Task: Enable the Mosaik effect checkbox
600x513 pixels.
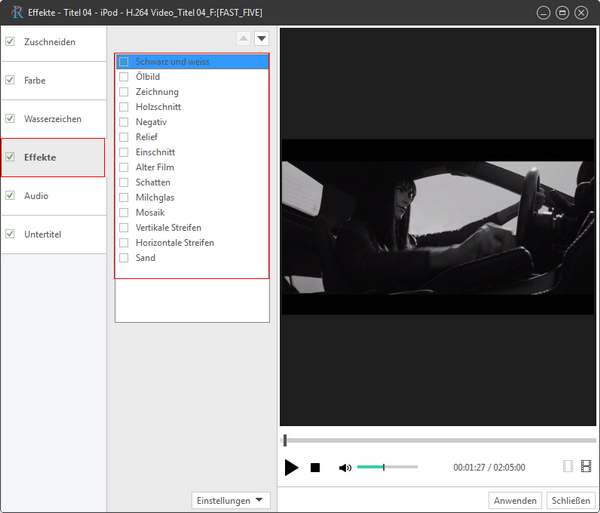Action: pos(124,212)
